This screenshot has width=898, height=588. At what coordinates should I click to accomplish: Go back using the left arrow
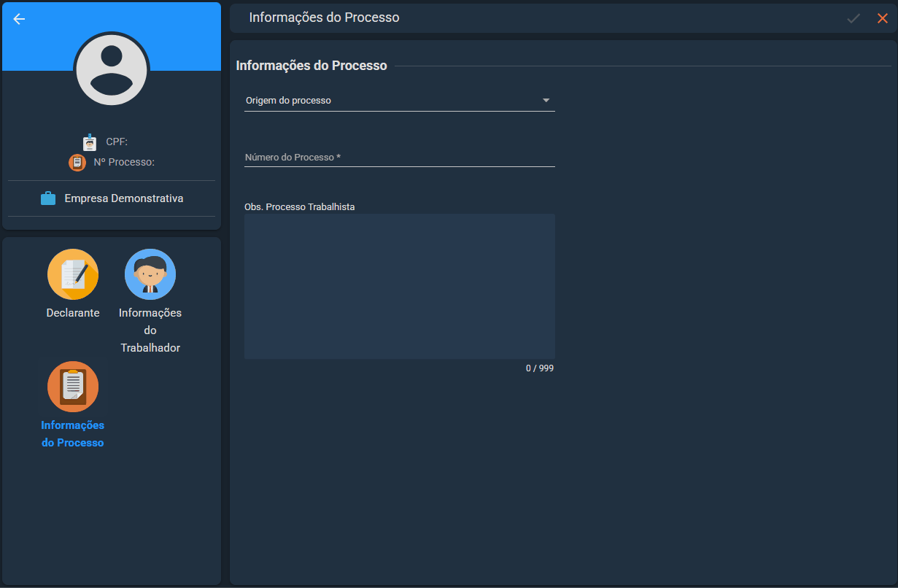pyautogui.click(x=19, y=19)
